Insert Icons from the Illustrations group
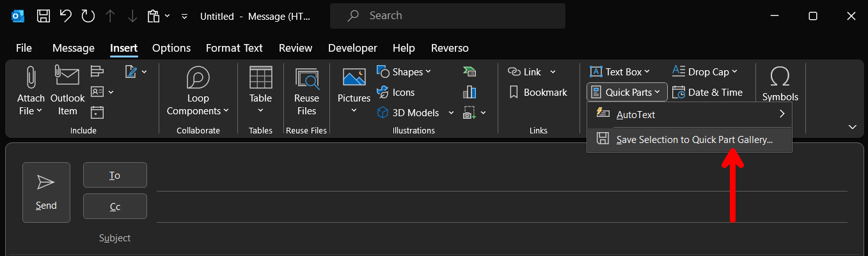Screen dimensions: 868x256 tap(396, 92)
